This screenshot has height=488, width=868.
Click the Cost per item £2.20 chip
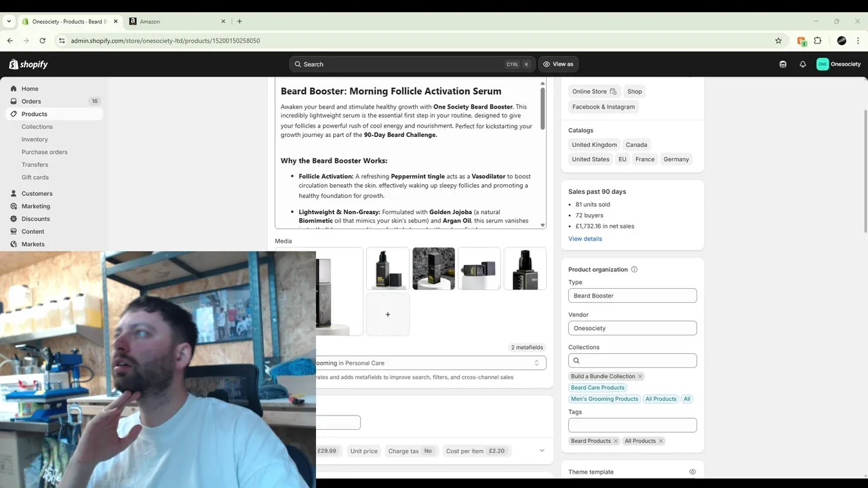[x=475, y=451]
